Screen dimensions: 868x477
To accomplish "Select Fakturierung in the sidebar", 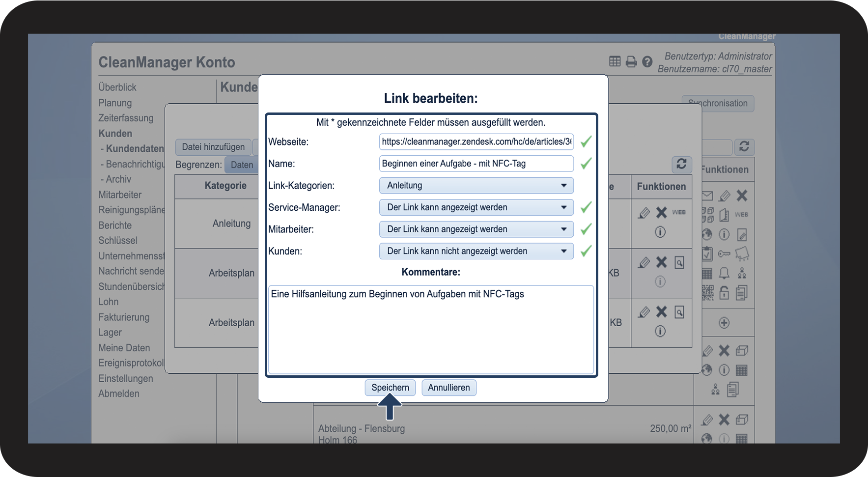I will click(x=124, y=317).
